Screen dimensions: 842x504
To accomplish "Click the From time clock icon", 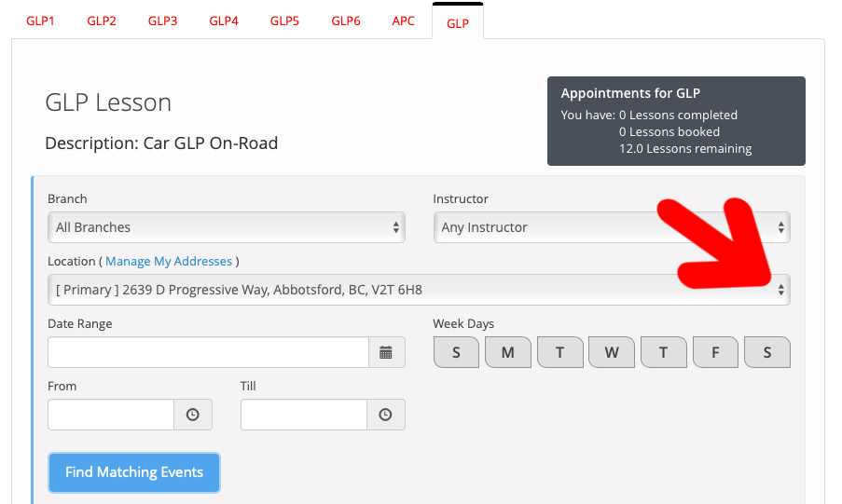I will click(x=193, y=415).
